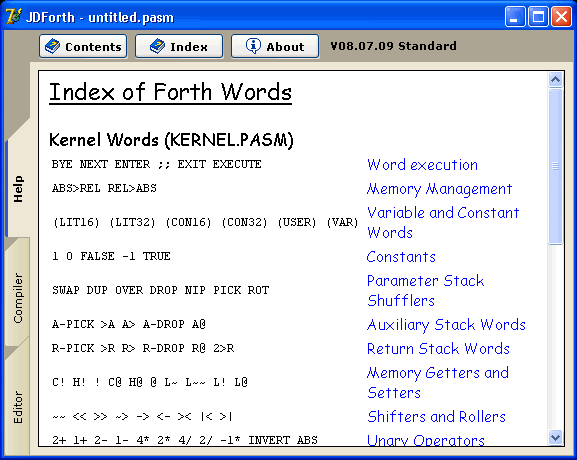Follow the Constants link
This screenshot has width=577, height=460.
pyautogui.click(x=401, y=257)
